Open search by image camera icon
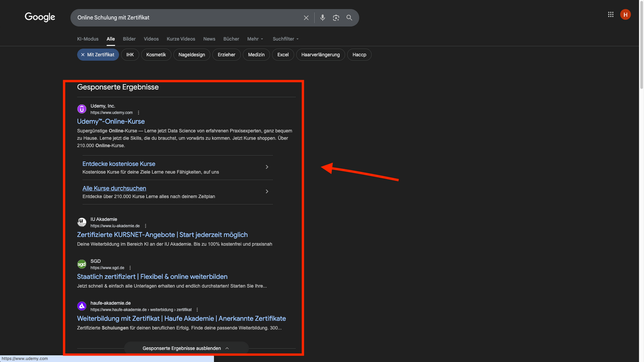644x362 pixels. 336,18
